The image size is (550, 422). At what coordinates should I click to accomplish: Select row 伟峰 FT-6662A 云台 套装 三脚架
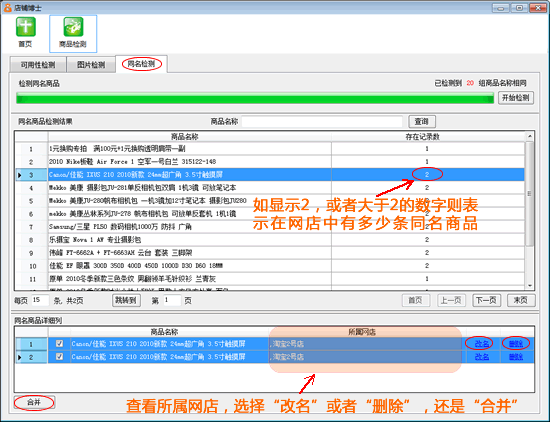click(x=269, y=253)
